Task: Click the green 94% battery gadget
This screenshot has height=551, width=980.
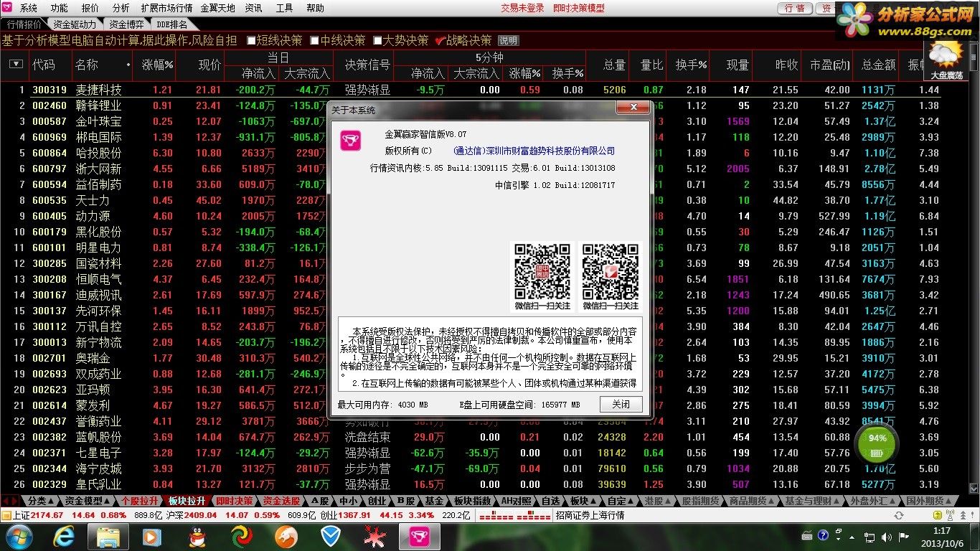Action: point(877,446)
